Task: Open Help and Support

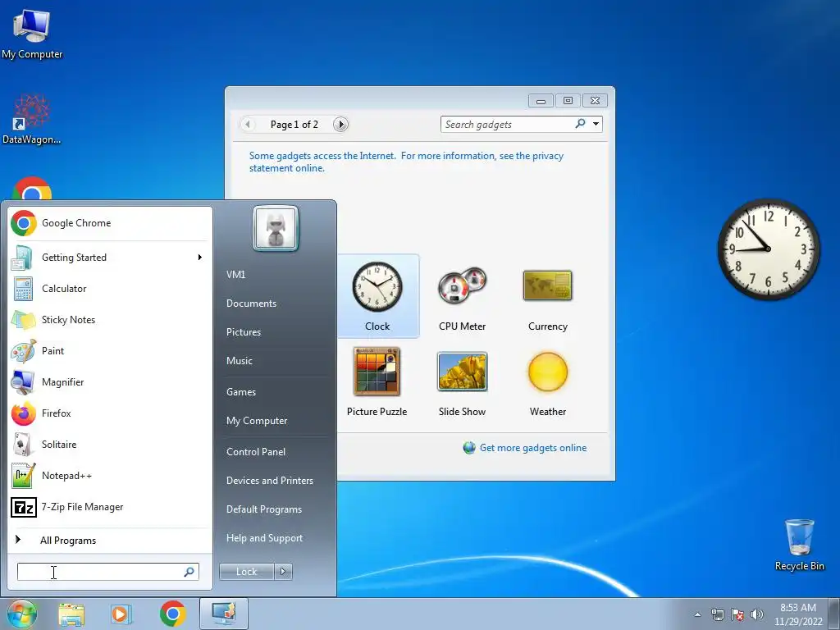Action: (x=264, y=538)
